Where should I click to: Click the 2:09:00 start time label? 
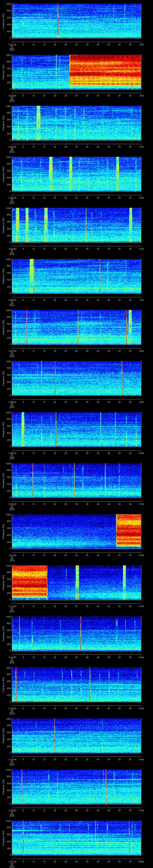(12, 453)
